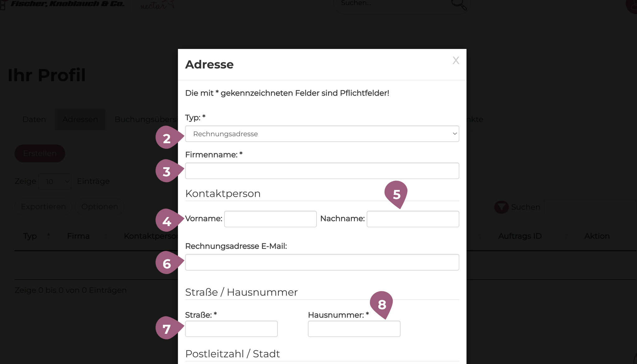Switch to the Daten tab
637x364 pixels.
[34, 119]
